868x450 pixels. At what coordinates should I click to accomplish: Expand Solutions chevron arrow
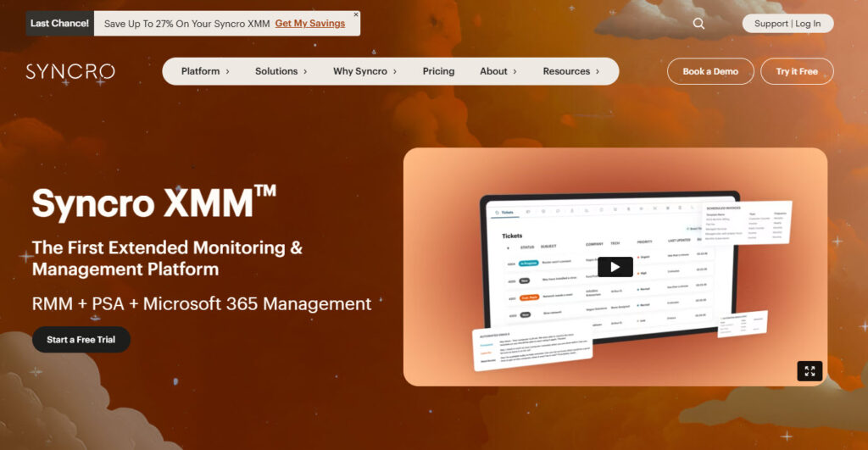pyautogui.click(x=305, y=71)
